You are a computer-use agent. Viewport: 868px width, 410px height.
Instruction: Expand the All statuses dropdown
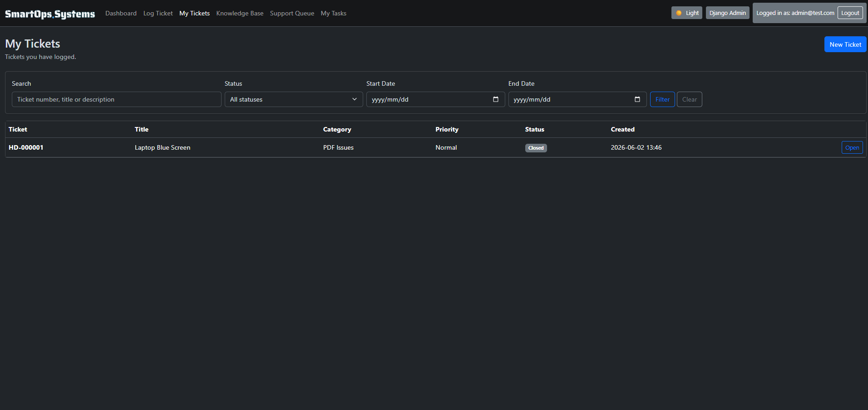tap(294, 99)
